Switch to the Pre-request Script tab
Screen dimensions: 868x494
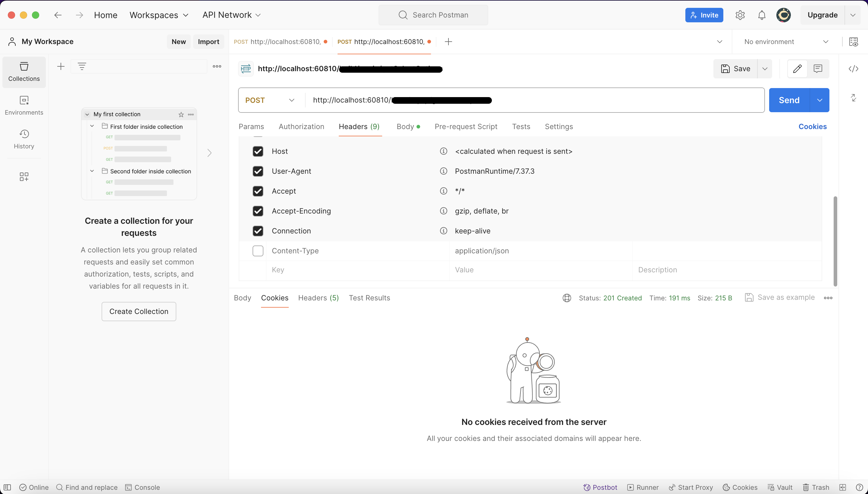pyautogui.click(x=466, y=127)
